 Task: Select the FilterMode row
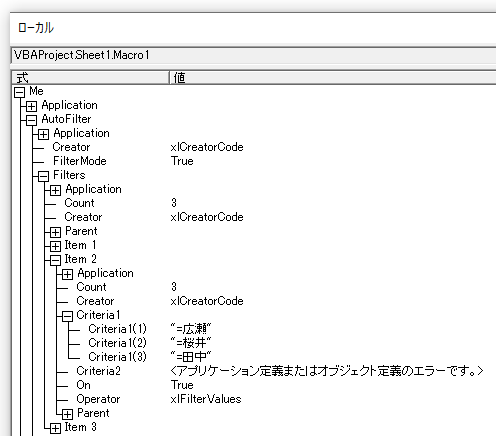pos(253,161)
